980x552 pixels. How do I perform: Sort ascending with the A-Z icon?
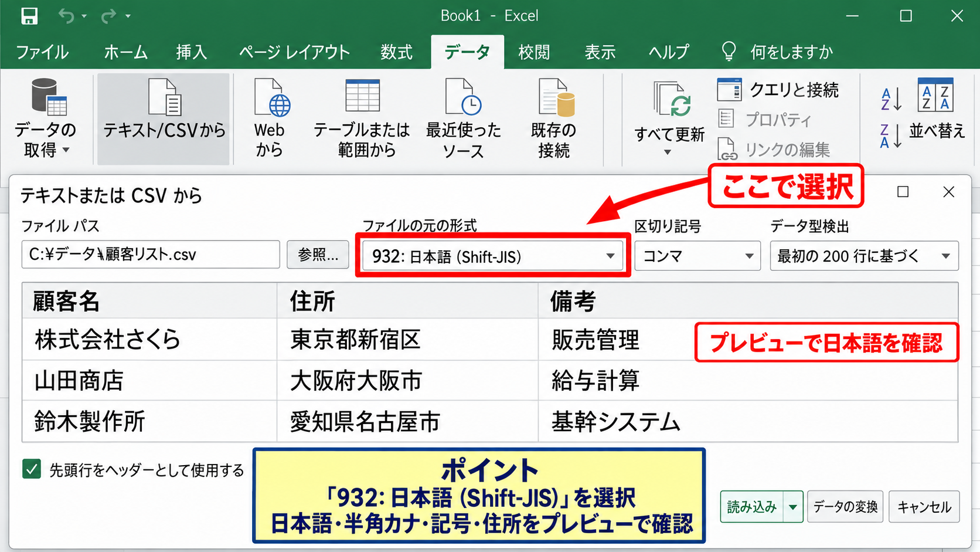point(891,99)
